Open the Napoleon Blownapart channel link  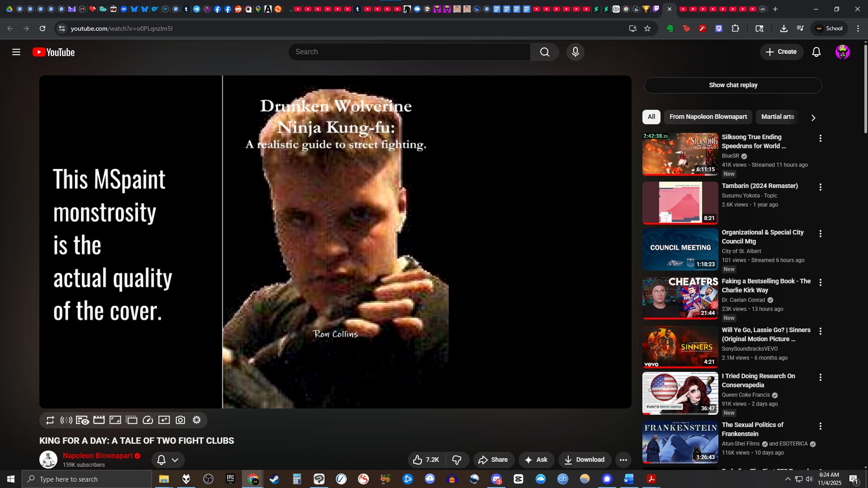pos(97,455)
